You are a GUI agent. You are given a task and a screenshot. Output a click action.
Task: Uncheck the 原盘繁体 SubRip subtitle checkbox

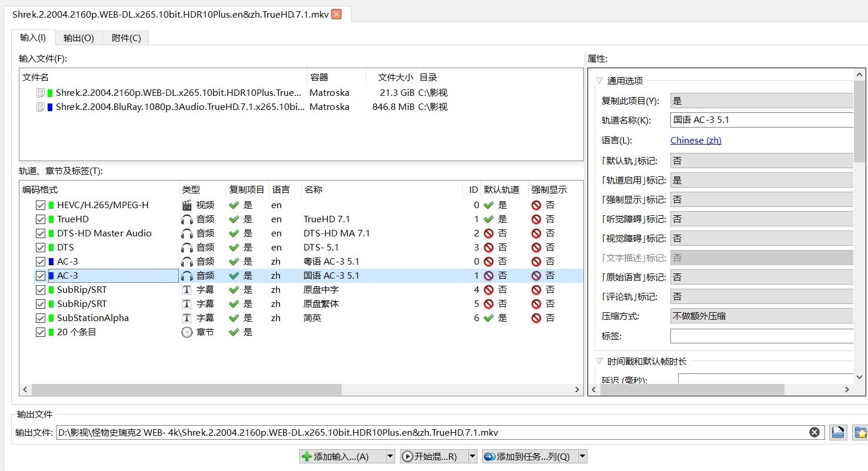tap(41, 304)
